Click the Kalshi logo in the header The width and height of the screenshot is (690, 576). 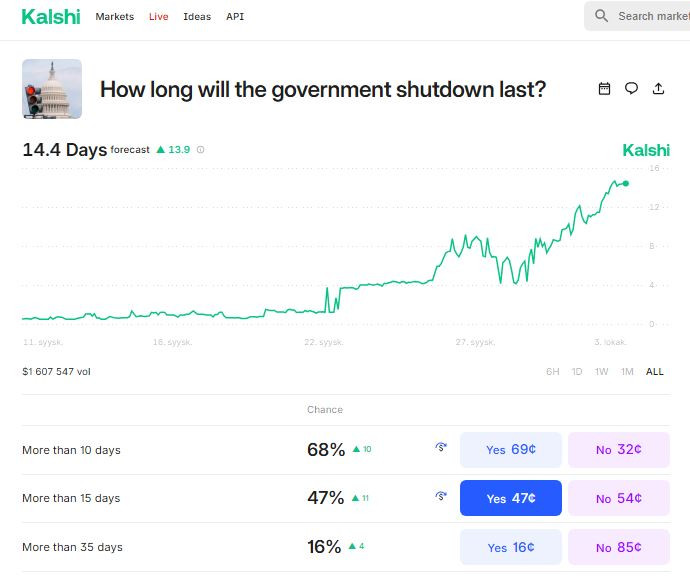[50, 16]
